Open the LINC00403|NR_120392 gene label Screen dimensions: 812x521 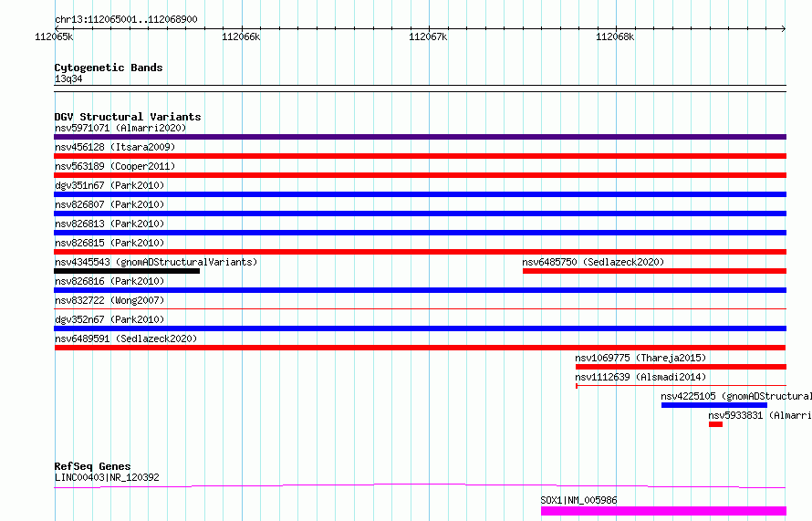(107, 477)
